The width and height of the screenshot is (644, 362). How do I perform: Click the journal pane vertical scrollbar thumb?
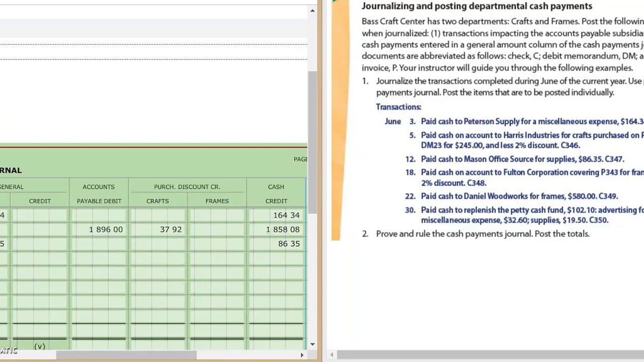pos(312,142)
